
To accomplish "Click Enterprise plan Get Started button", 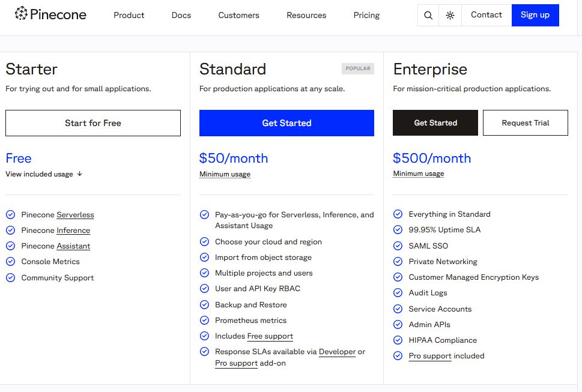I will pos(435,122).
